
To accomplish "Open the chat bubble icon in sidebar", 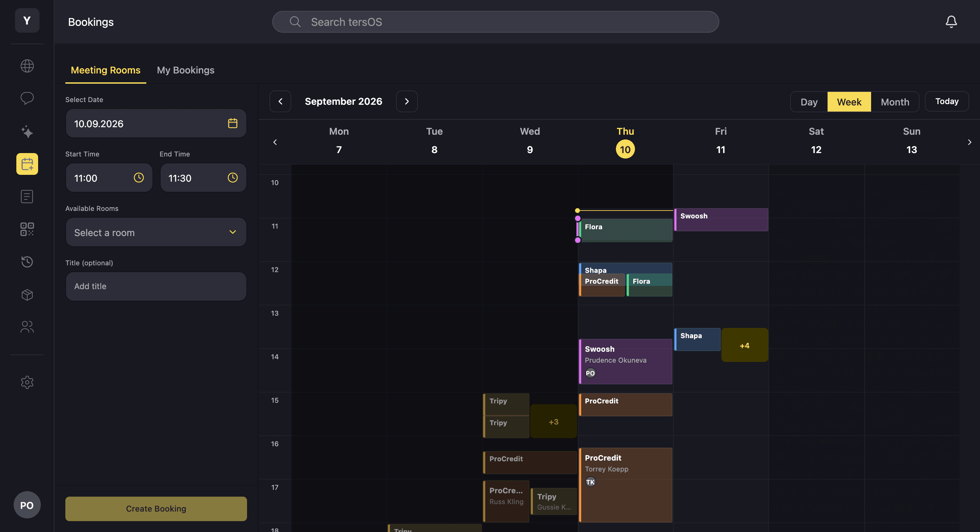I will tap(27, 99).
